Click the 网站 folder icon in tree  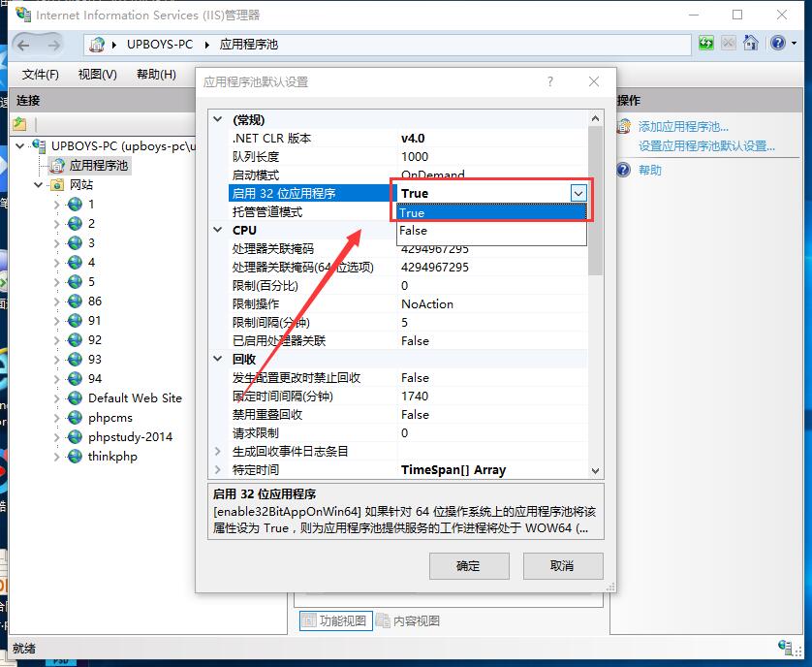point(56,185)
